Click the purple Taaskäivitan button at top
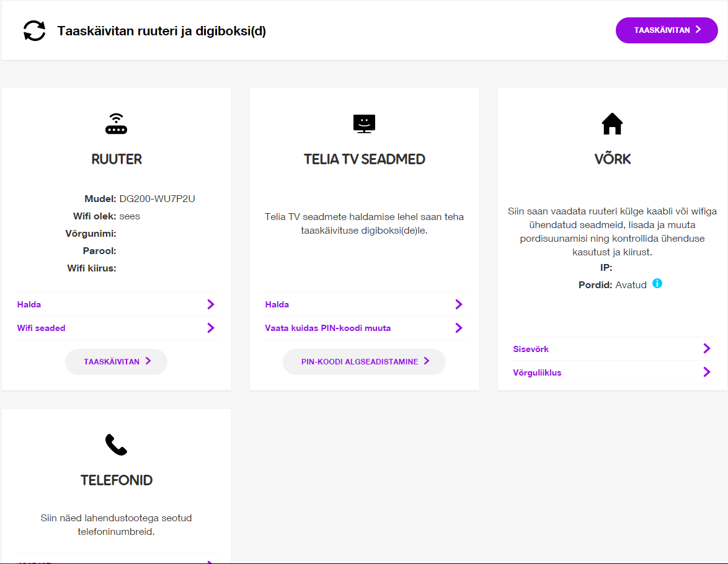The image size is (728, 564). coord(667,30)
